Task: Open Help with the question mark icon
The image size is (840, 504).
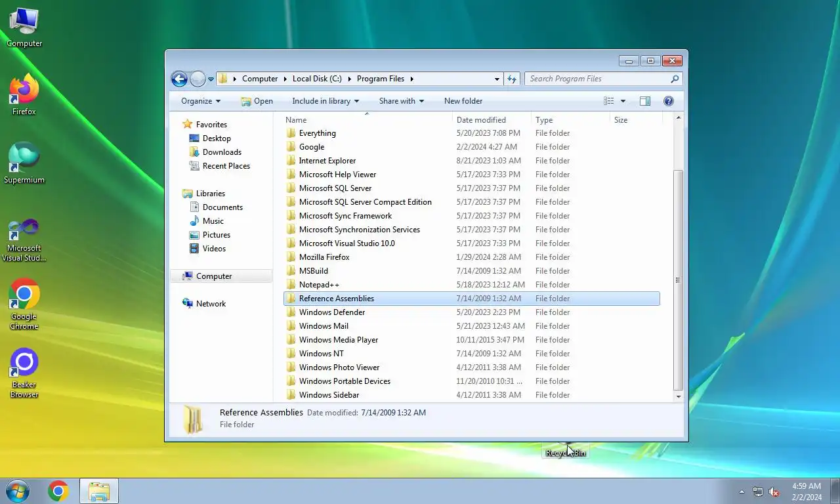Action: tap(669, 101)
